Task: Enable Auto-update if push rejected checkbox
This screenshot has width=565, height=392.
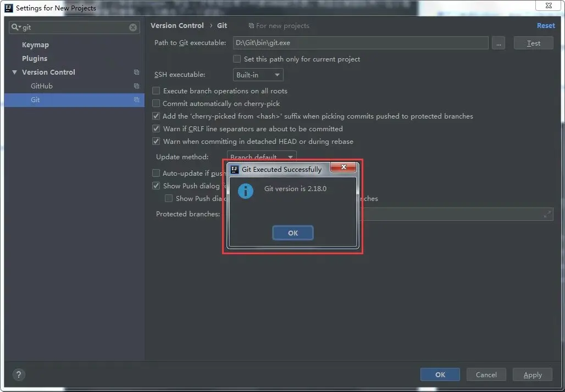Action: click(156, 173)
